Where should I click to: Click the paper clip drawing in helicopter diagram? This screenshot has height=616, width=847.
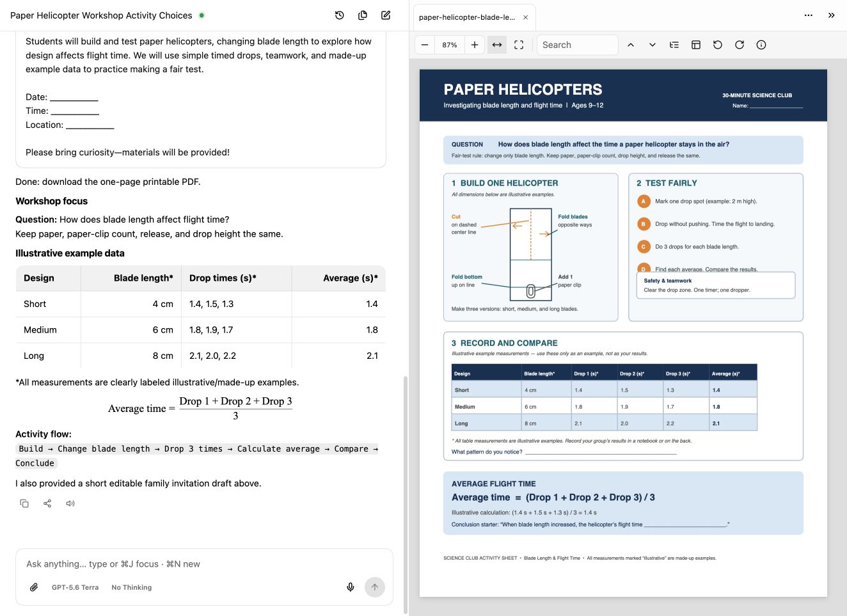point(530,292)
